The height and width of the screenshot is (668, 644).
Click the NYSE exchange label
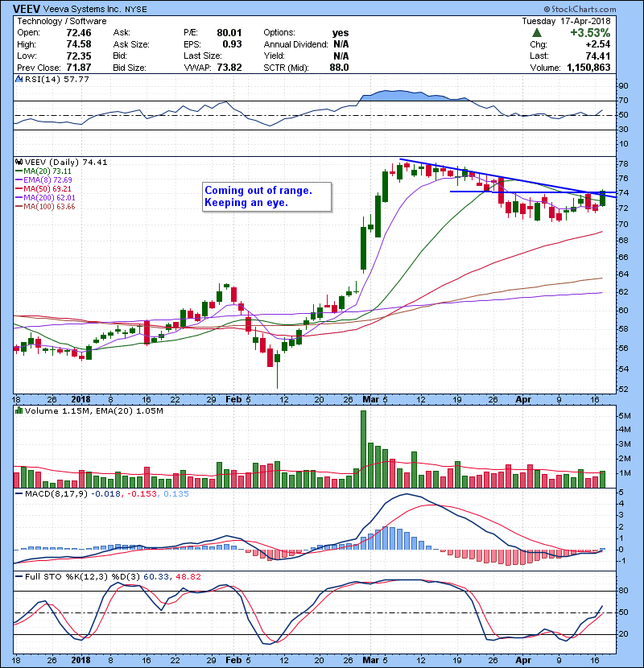135,10
